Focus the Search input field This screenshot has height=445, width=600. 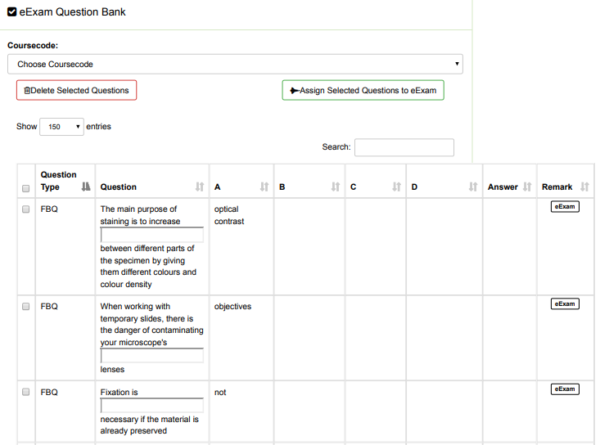tap(404, 147)
